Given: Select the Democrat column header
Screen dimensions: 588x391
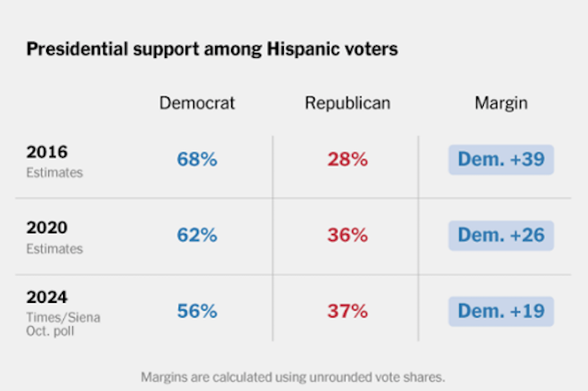Looking at the screenshot, I should tap(197, 103).
